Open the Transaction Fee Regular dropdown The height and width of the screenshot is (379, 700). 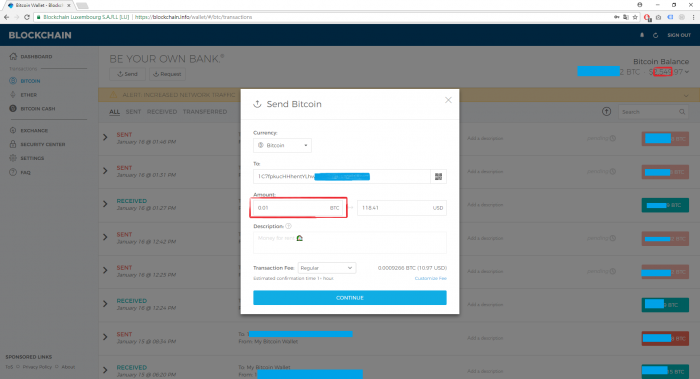(x=327, y=268)
